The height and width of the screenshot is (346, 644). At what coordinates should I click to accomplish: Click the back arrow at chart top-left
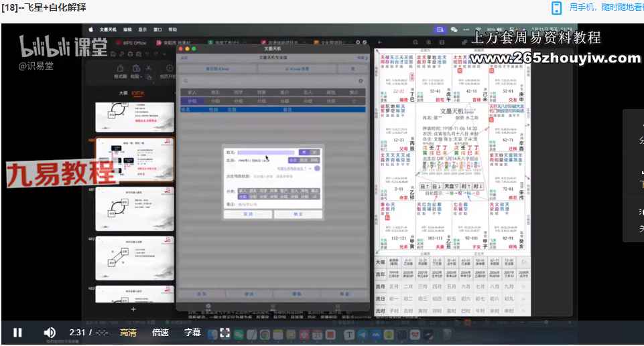[x=380, y=42]
